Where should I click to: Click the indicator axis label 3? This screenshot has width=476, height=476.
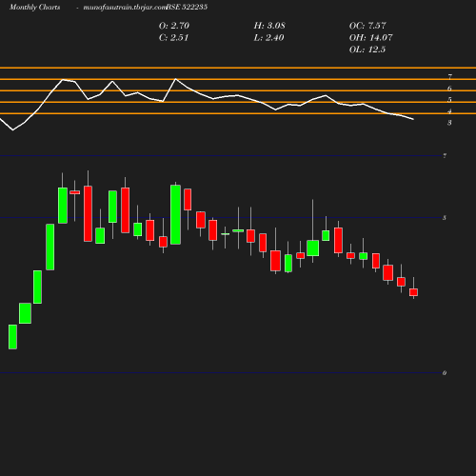(449, 123)
